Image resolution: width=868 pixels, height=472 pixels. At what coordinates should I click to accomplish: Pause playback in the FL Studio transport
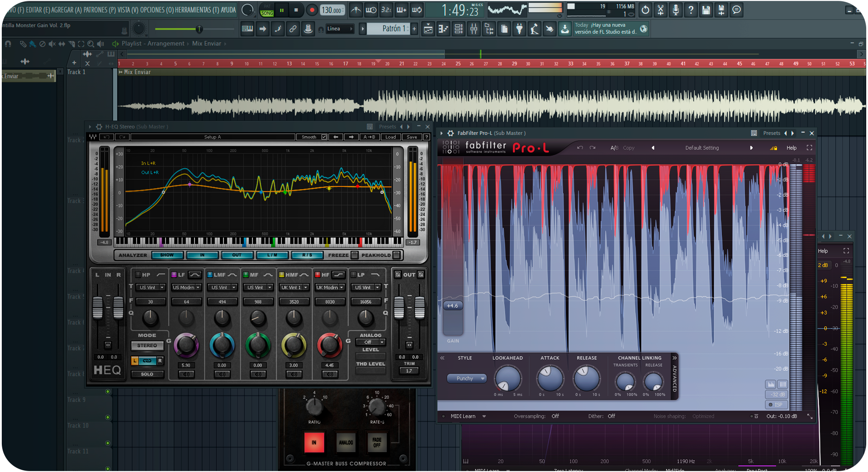[281, 10]
